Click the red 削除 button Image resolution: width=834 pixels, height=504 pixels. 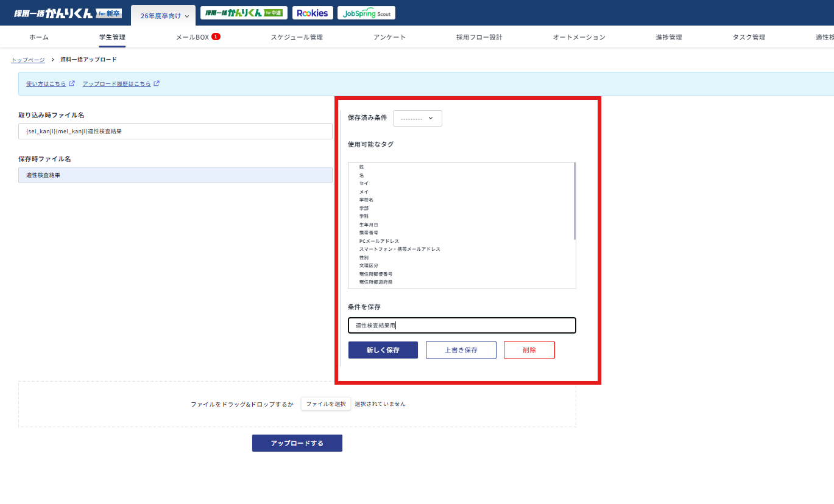point(529,350)
